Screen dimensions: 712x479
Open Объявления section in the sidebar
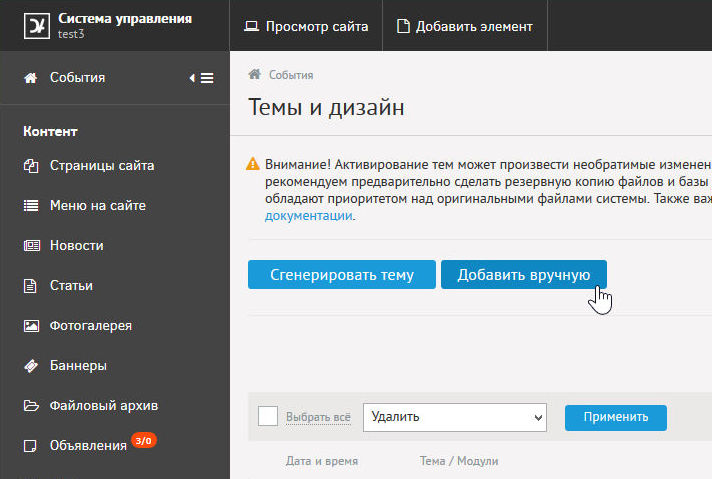[x=88, y=446]
